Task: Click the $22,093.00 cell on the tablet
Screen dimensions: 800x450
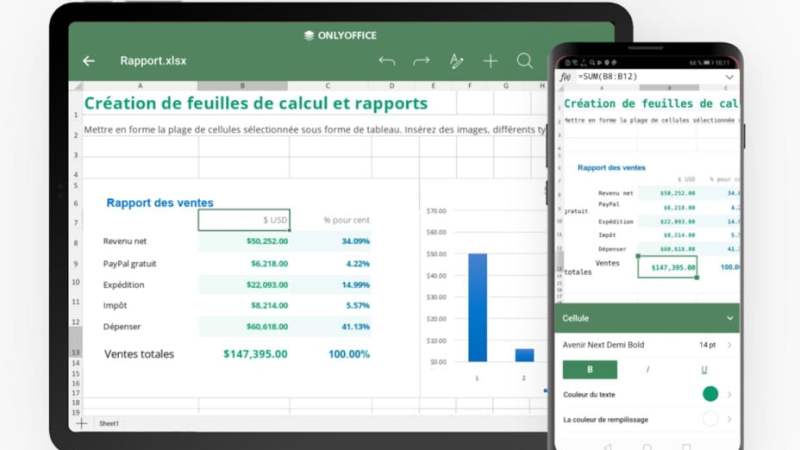Action: click(244, 285)
